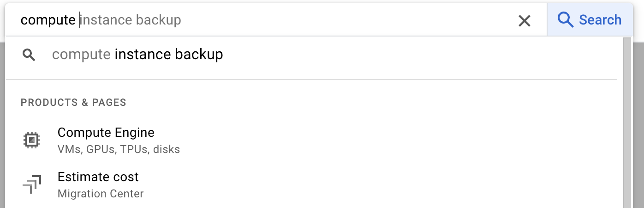Clear the search query with X icon

524,20
